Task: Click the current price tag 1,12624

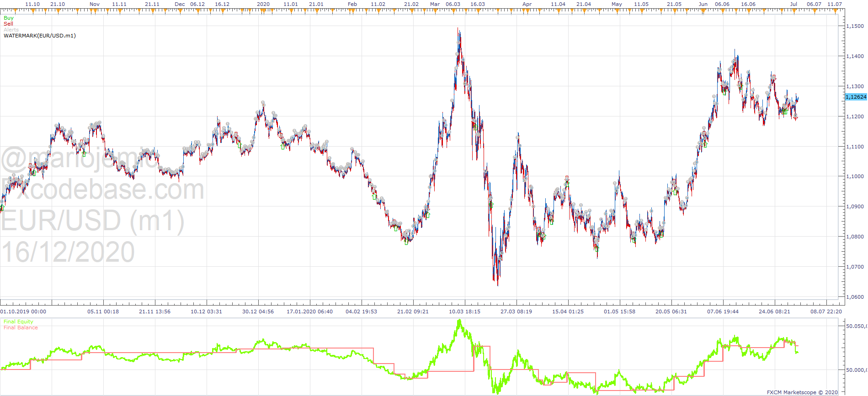Action: pos(856,97)
